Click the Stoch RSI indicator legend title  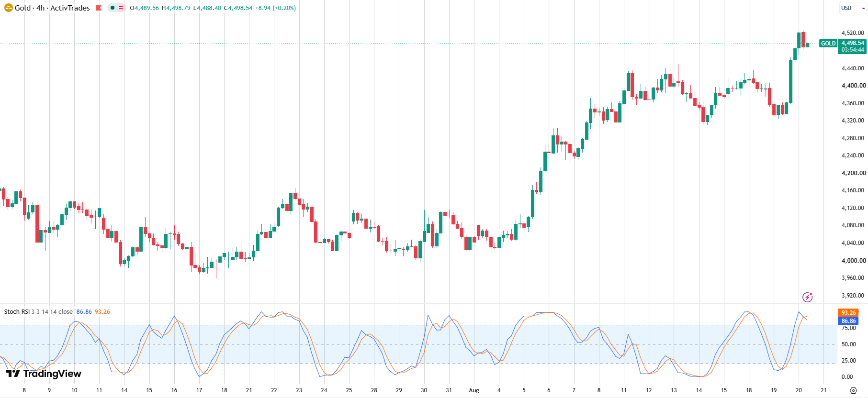pos(17,312)
